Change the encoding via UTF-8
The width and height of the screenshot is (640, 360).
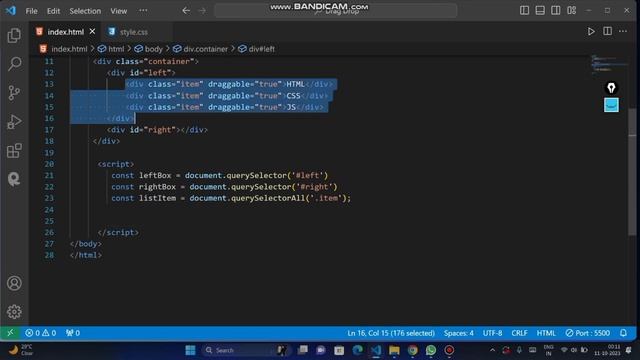pos(492,333)
